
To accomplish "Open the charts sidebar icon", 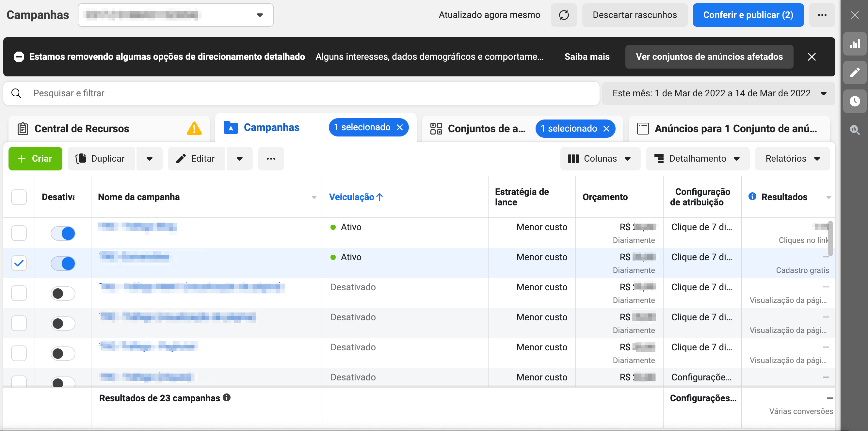I will (x=855, y=44).
